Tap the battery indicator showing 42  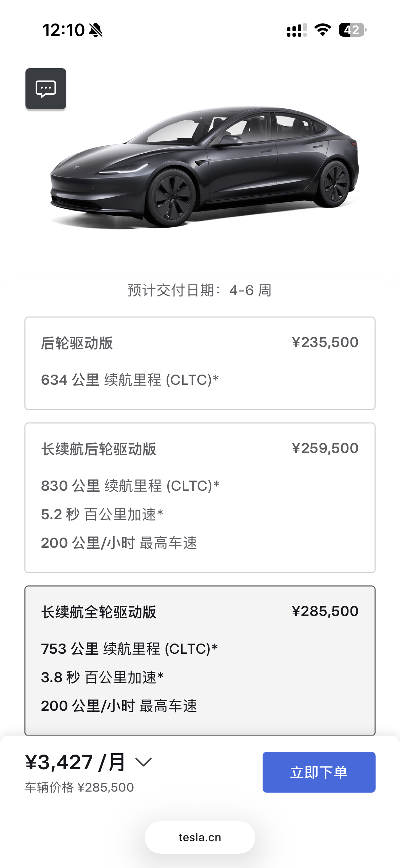tap(353, 30)
